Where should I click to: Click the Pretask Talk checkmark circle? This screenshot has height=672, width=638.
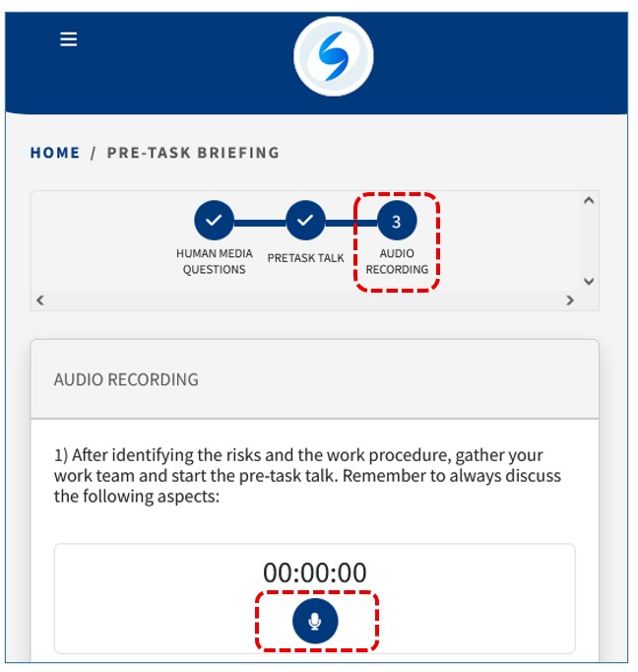pyautogui.click(x=305, y=221)
